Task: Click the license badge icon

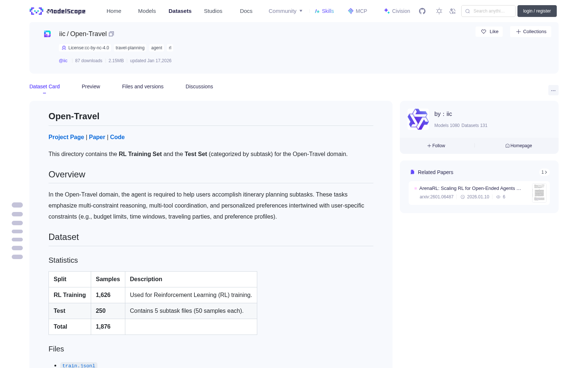Action: (64, 48)
